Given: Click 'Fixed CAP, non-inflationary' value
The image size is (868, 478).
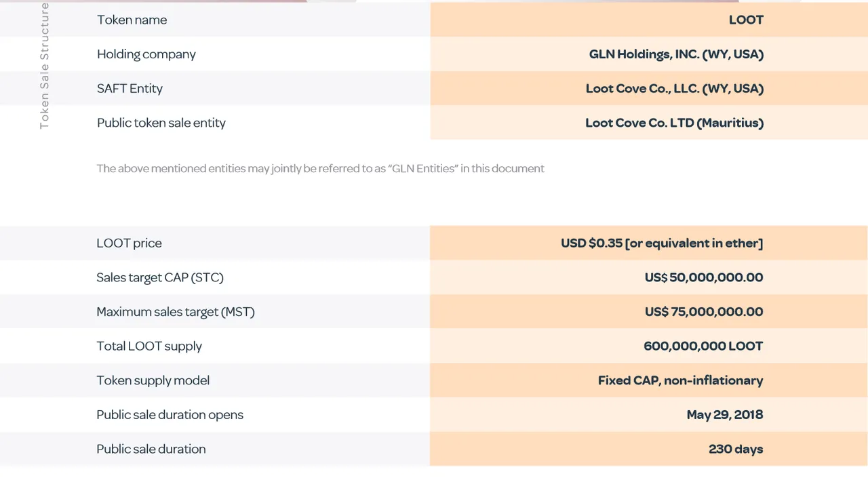Looking at the screenshot, I should 680,380.
